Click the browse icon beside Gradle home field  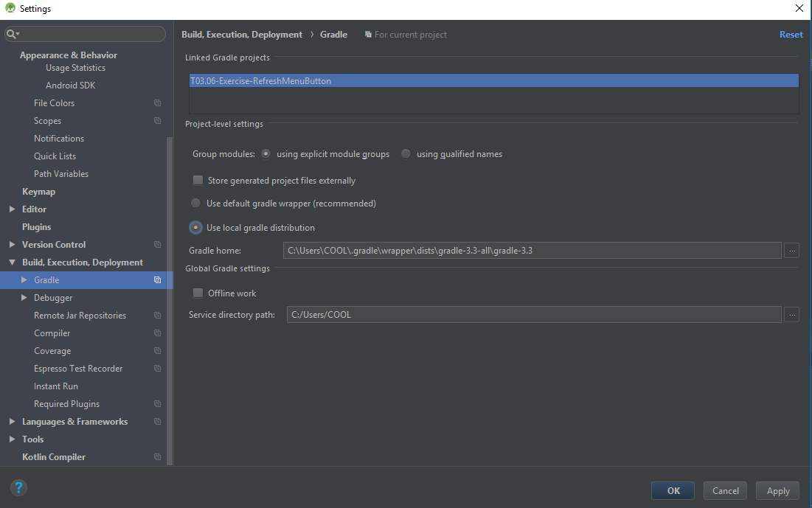(791, 250)
